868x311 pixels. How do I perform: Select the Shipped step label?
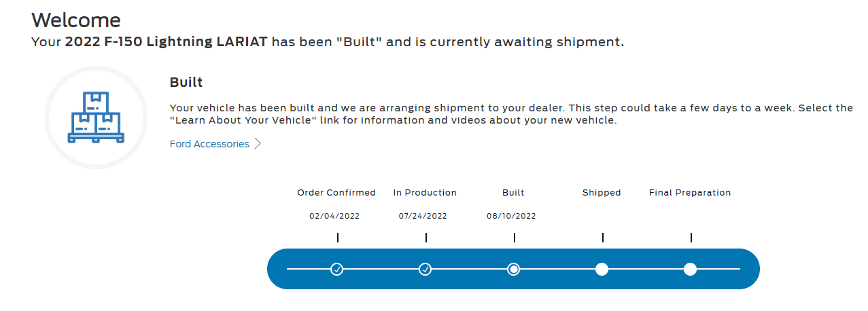pos(602,193)
